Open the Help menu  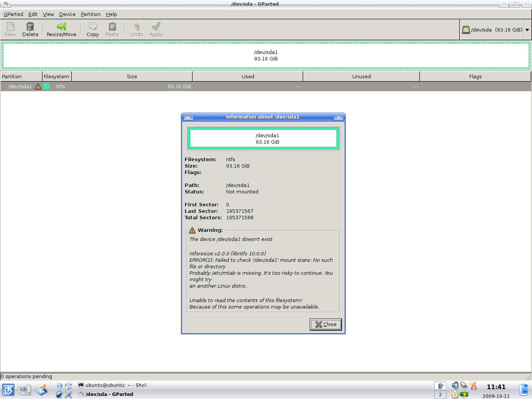(x=111, y=14)
